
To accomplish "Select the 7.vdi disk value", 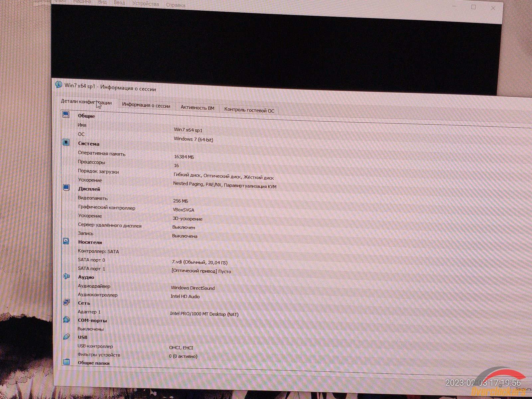I will click(199, 262).
